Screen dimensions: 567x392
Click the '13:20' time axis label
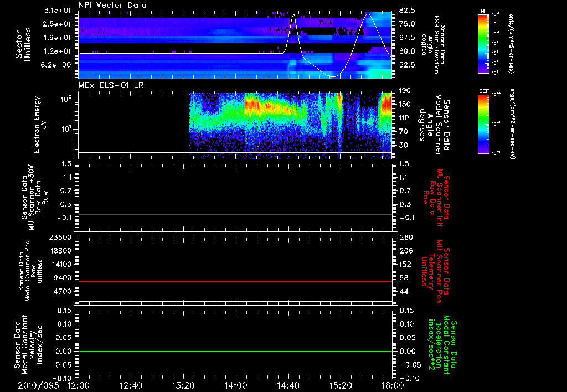pos(183,386)
